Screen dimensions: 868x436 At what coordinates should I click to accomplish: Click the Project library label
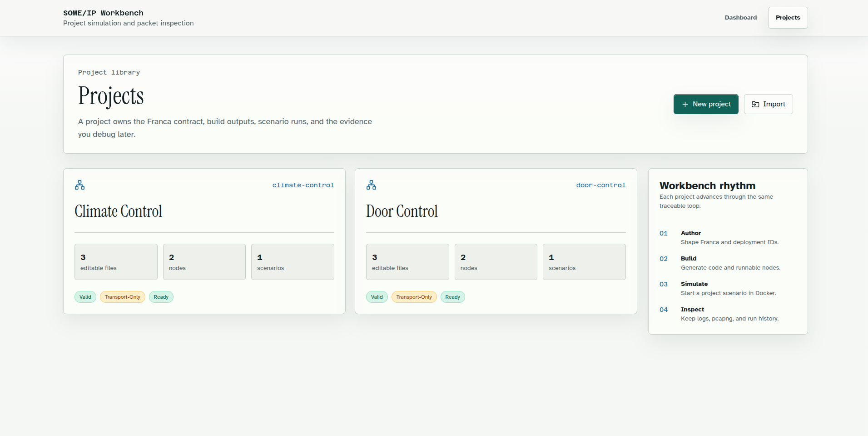[x=109, y=72]
